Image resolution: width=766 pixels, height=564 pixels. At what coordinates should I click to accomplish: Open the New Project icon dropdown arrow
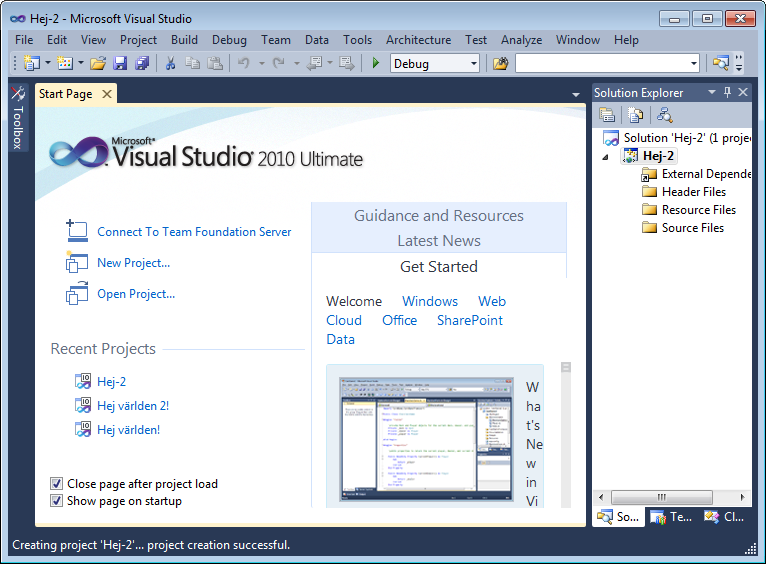[48, 63]
